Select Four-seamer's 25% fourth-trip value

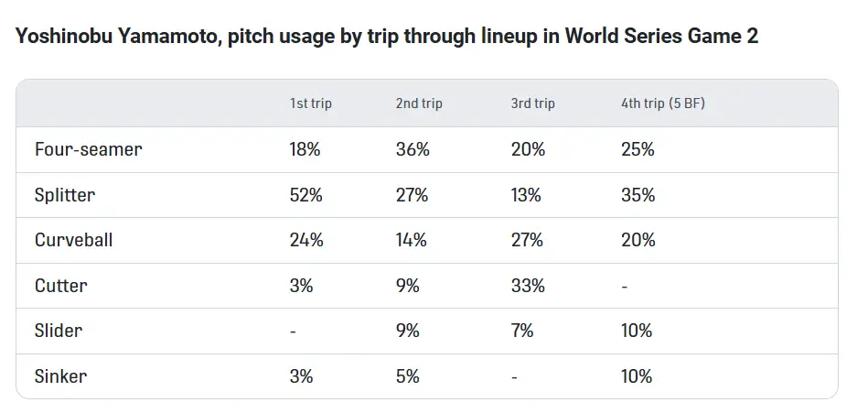(x=638, y=149)
